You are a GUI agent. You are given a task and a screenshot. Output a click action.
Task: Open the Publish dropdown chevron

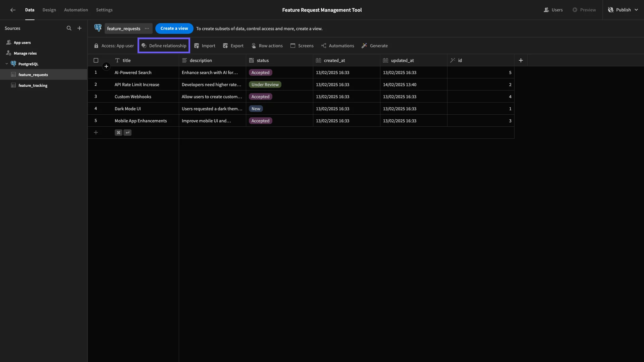[636, 10]
